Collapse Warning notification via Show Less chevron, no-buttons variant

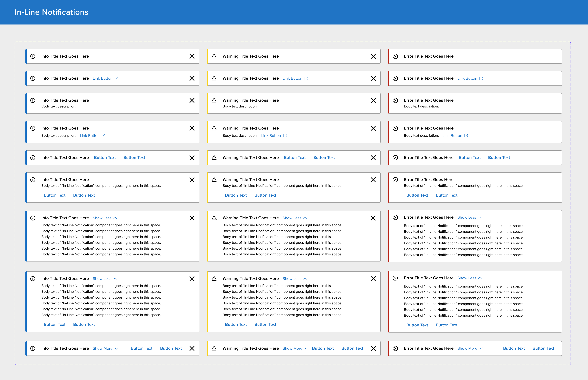tap(305, 218)
